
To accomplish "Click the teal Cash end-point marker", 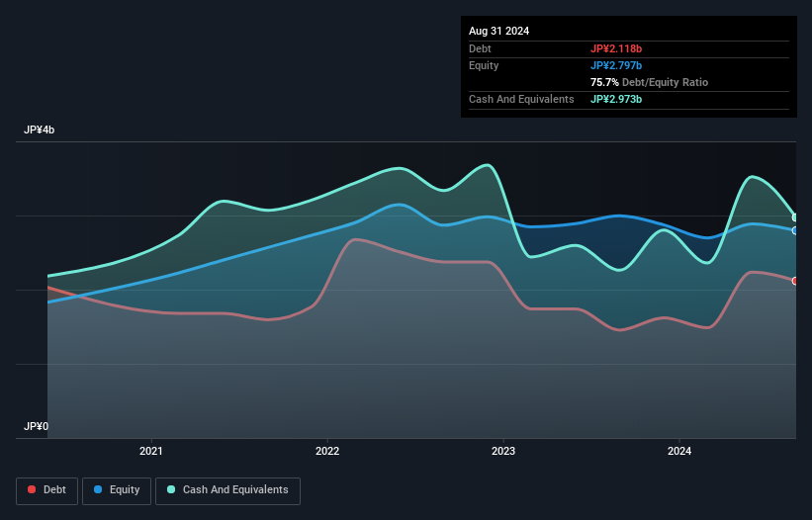I will click(795, 217).
